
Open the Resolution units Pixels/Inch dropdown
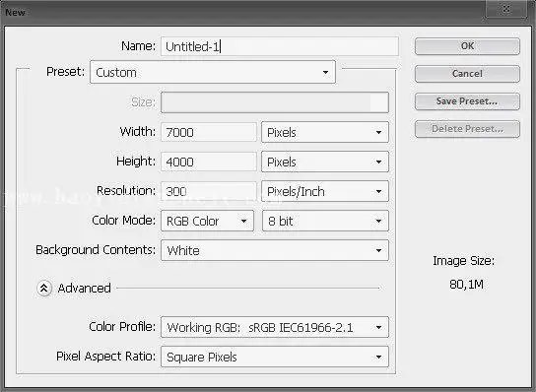325,191
